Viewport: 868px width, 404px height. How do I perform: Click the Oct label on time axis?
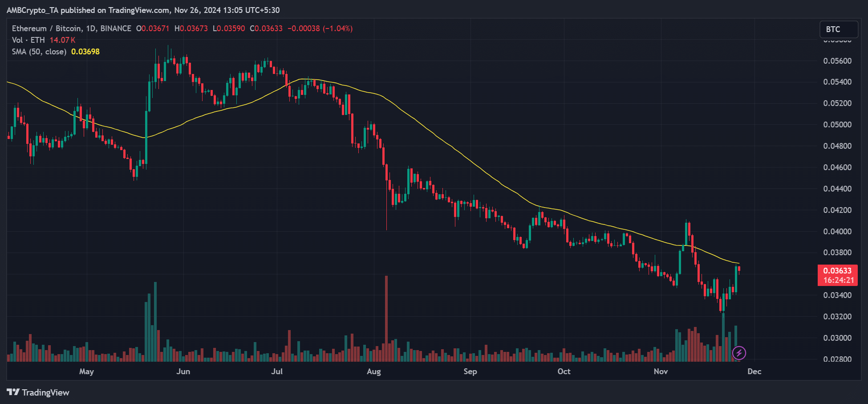[564, 371]
